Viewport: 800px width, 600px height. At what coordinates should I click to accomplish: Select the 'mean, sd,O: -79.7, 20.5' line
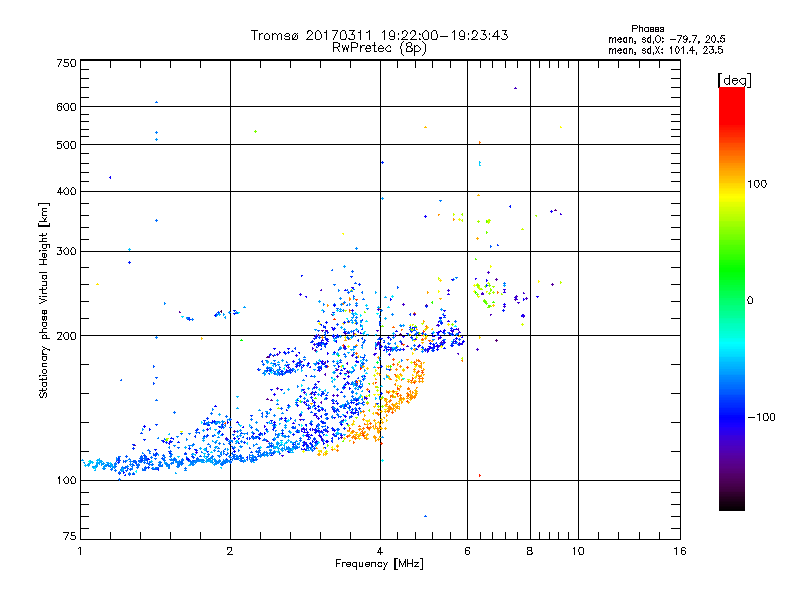click(666, 39)
